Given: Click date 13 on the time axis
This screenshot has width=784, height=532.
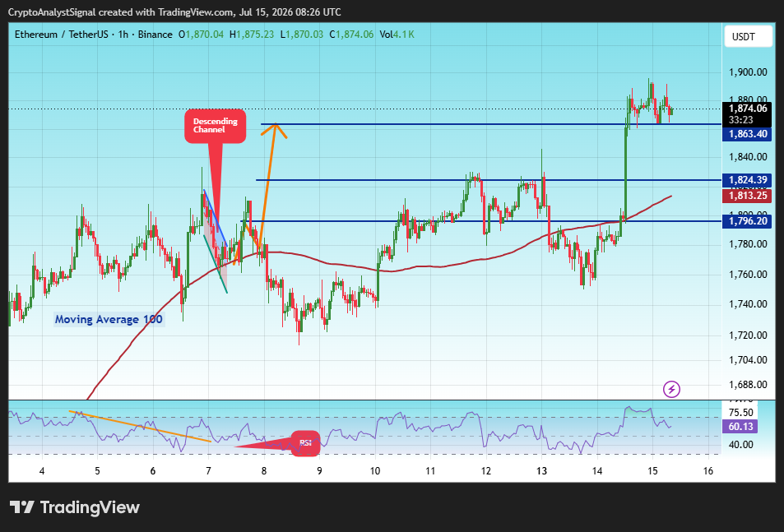Looking at the screenshot, I should pos(541,470).
